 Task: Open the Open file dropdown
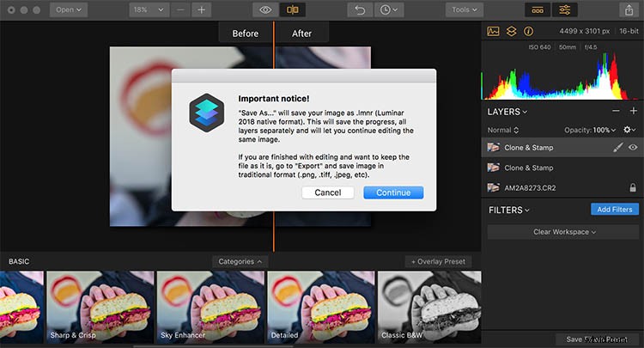pos(69,9)
